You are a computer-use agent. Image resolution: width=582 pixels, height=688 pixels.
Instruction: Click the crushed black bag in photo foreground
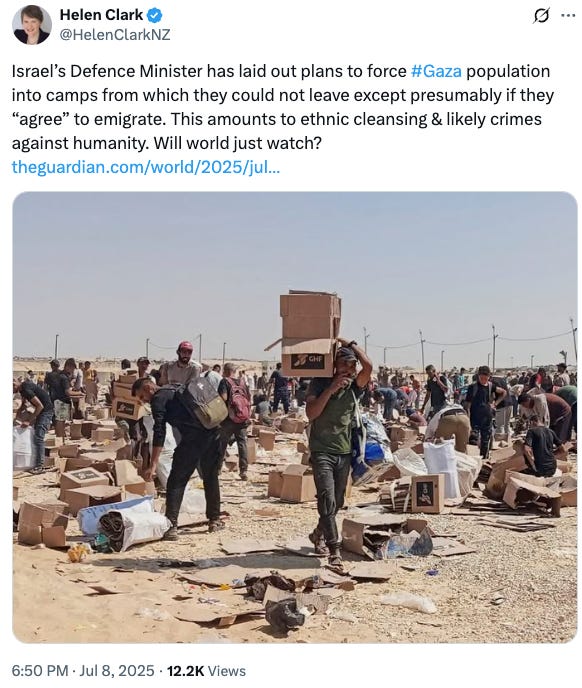tap(284, 613)
